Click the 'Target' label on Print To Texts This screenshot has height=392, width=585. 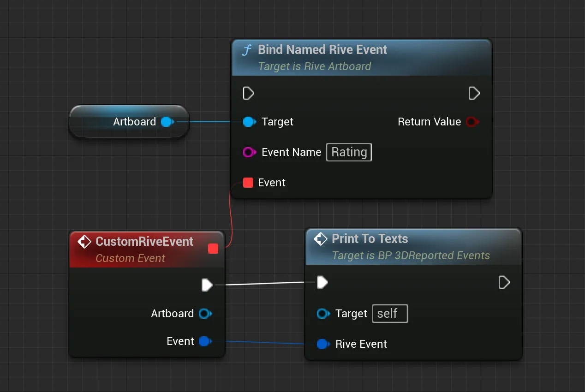point(351,314)
